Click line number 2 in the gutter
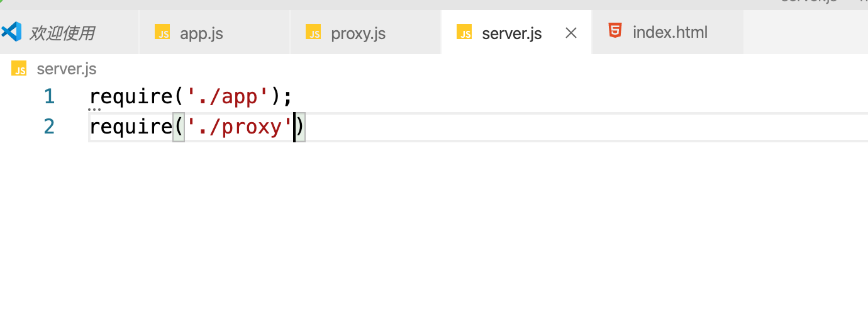 [49, 127]
